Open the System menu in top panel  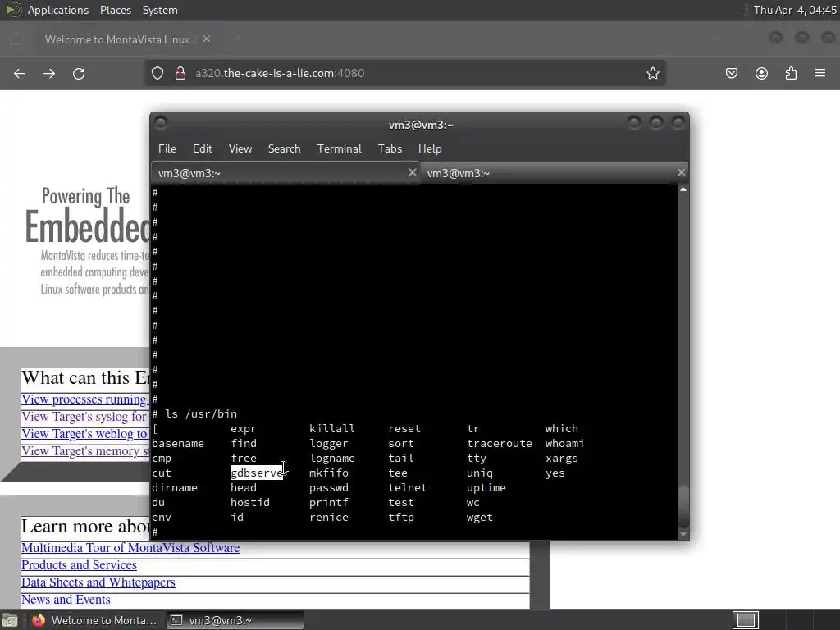click(160, 10)
